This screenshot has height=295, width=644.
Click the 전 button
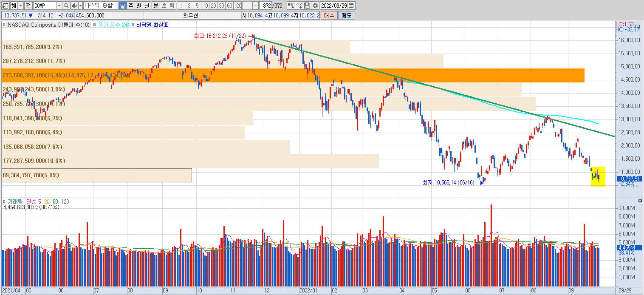click(28, 6)
